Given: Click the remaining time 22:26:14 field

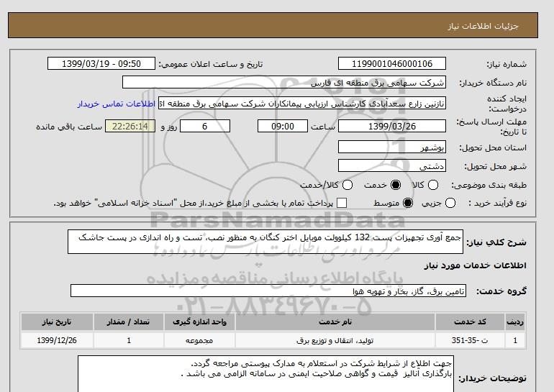Looking at the screenshot, I should (x=130, y=126).
